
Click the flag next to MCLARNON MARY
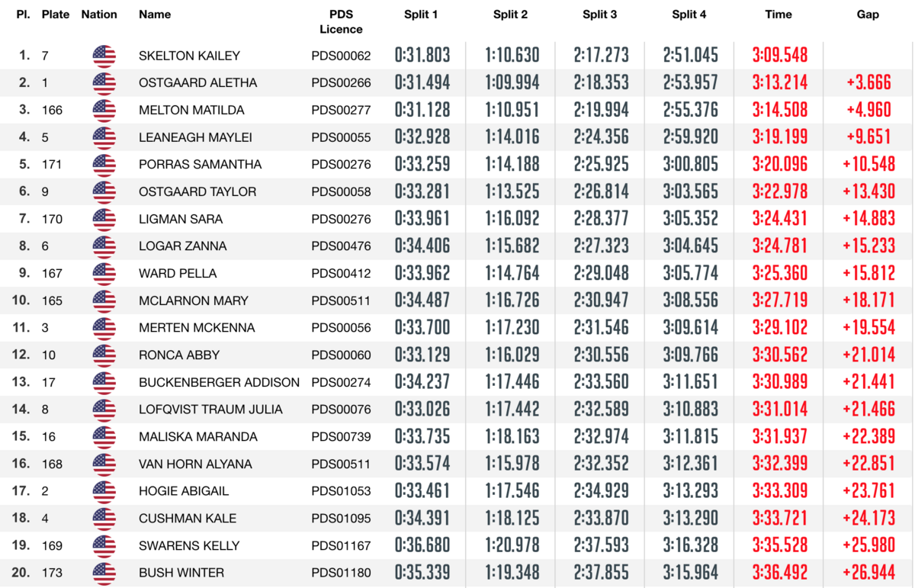(x=104, y=300)
